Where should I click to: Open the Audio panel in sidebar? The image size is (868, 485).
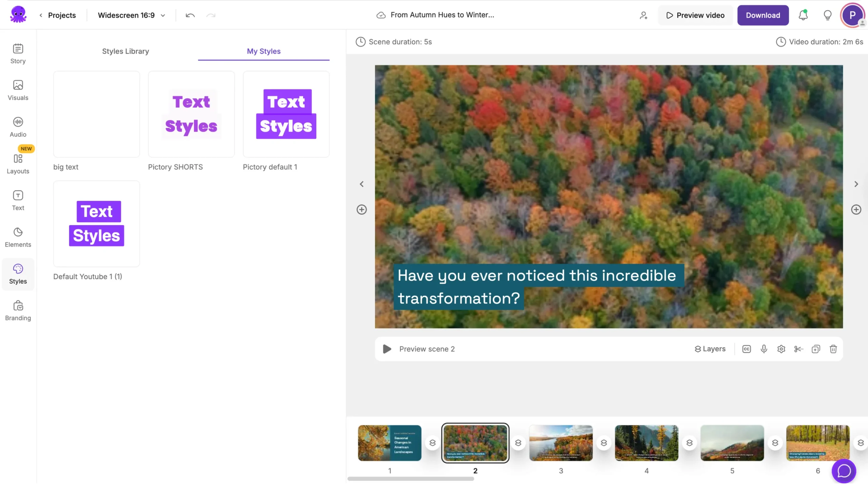[18, 127]
